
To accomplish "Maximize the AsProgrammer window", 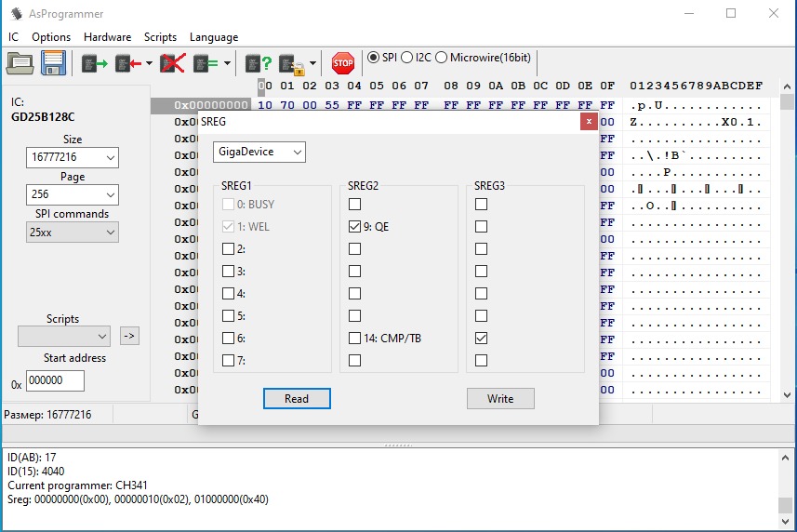I will pos(731,13).
